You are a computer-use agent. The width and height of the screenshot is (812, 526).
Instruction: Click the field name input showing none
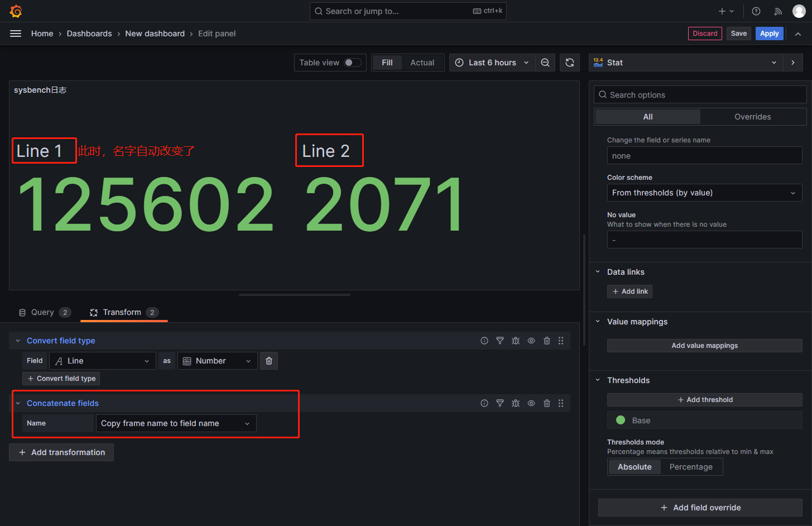click(x=704, y=155)
